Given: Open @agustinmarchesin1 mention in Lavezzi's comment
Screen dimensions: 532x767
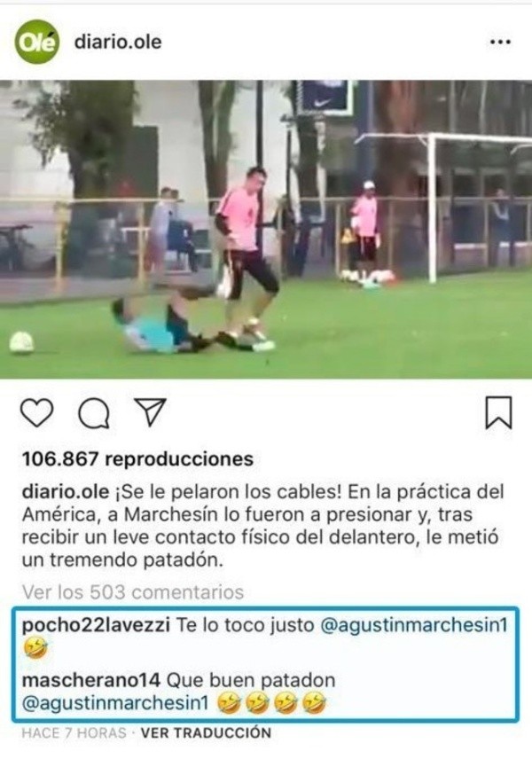Looking at the screenshot, I should pyautogui.click(x=414, y=625).
